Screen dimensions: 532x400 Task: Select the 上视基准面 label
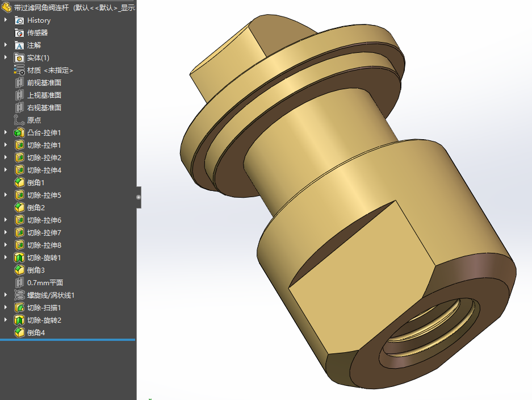click(44, 95)
